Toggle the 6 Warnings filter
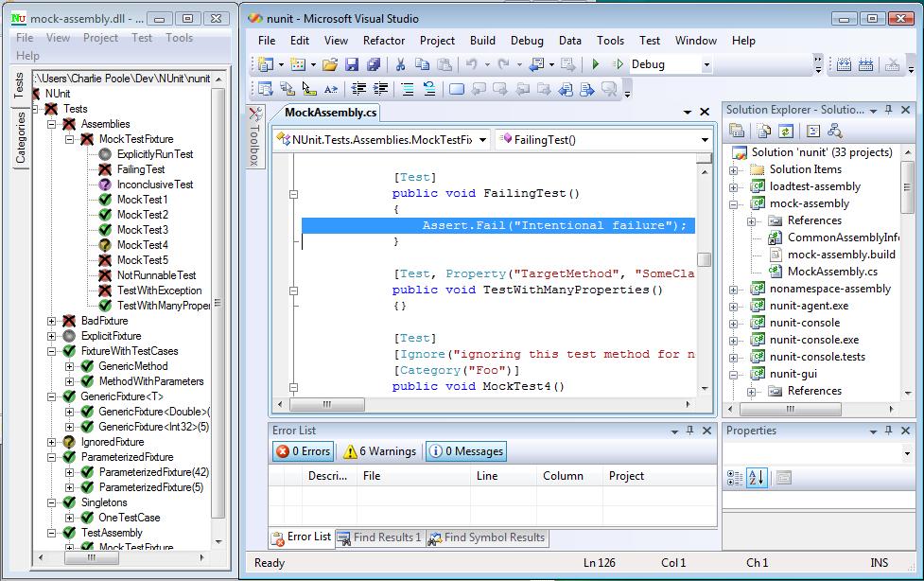This screenshot has width=924, height=581. 380,451
